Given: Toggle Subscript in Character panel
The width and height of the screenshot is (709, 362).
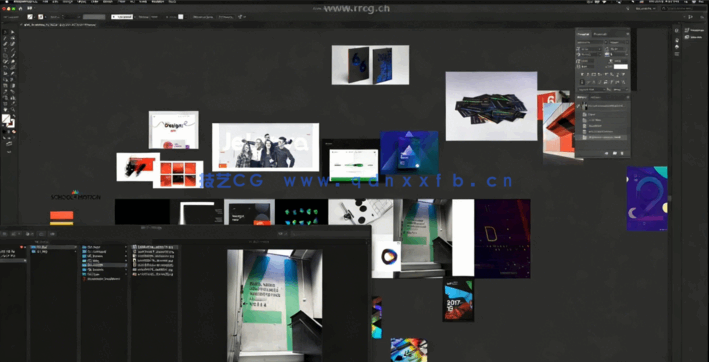Looking at the screenshot, I should pos(612,75).
